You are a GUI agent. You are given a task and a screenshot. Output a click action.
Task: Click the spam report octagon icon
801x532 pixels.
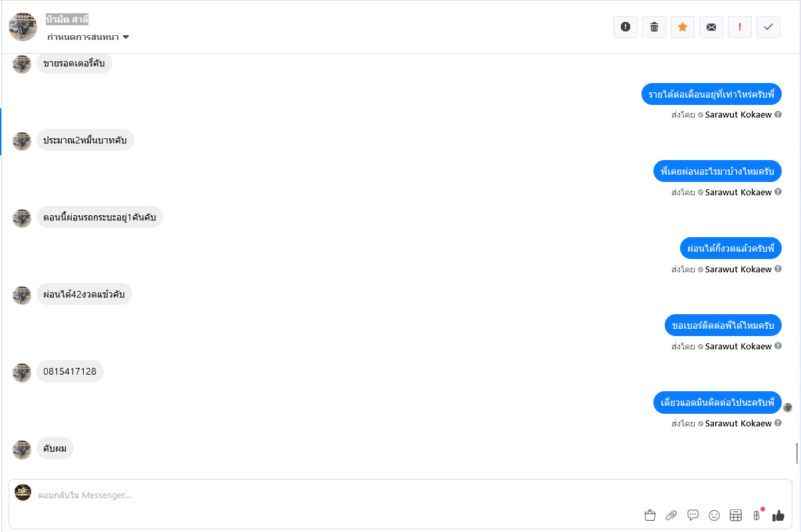pyautogui.click(x=626, y=27)
